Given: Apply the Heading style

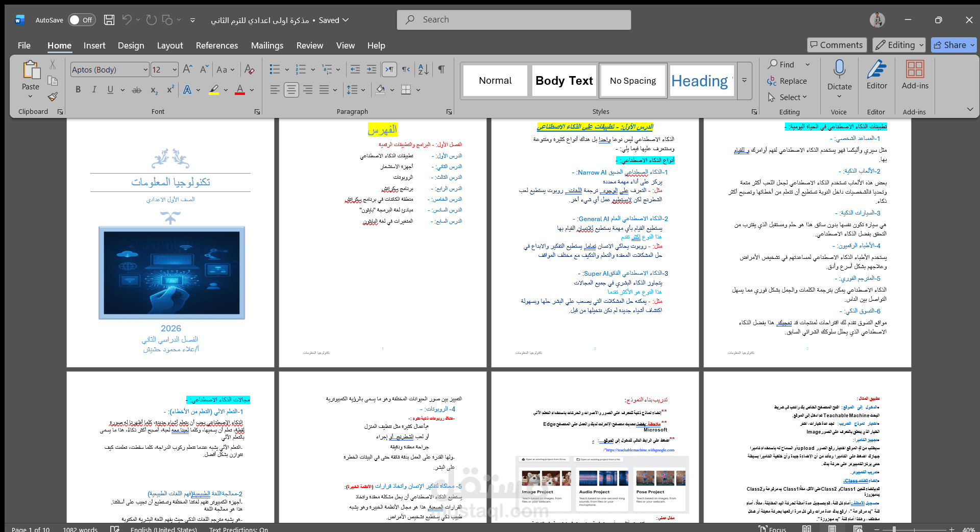Looking at the screenshot, I should [702, 80].
